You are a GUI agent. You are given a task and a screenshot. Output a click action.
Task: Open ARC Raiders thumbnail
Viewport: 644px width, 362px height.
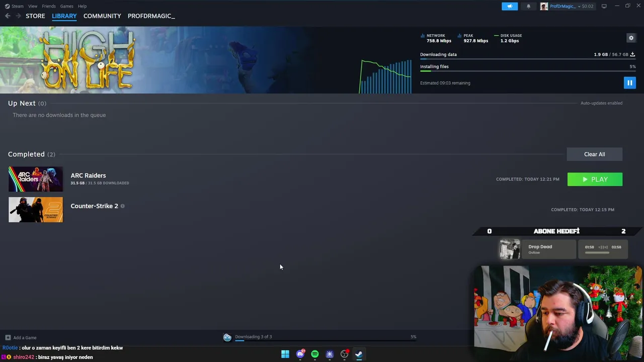(36, 179)
